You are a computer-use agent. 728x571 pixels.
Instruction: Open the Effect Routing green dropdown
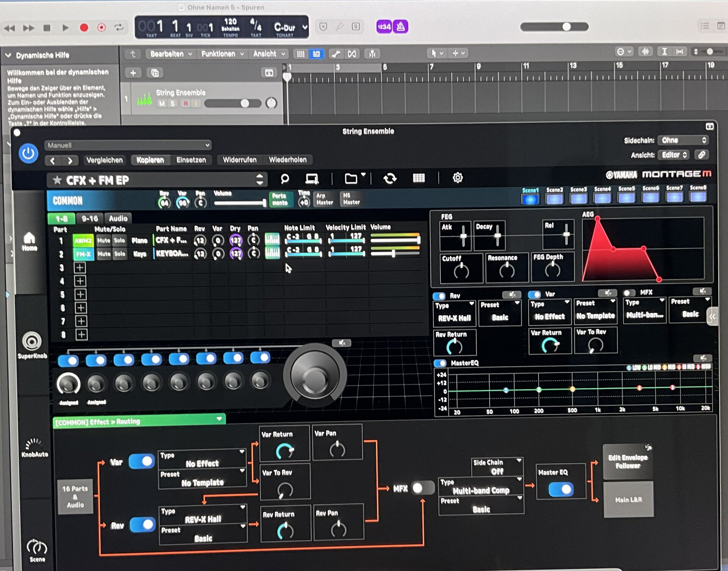click(x=139, y=422)
